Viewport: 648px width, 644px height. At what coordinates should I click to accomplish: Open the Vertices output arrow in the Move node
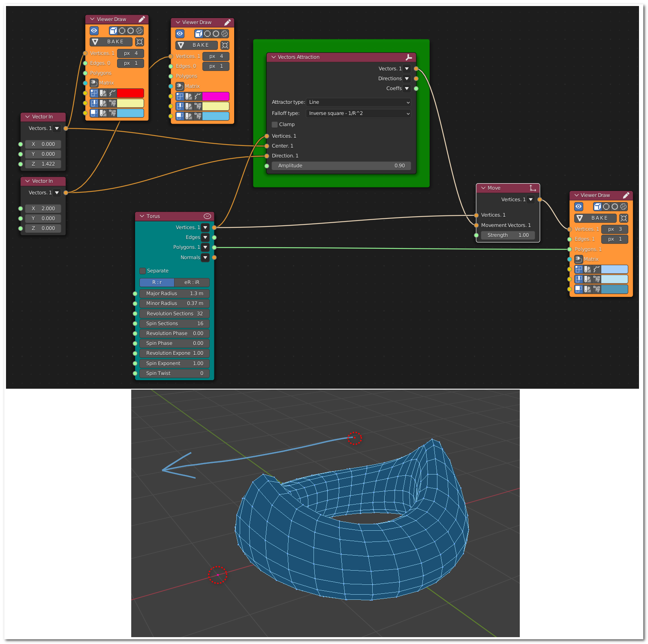[x=530, y=200]
